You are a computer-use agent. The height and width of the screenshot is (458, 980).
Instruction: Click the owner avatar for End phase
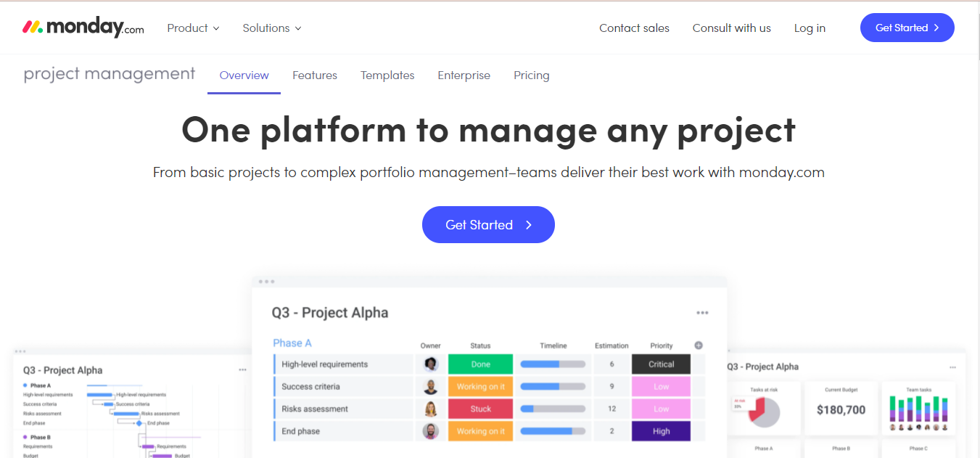click(x=431, y=431)
